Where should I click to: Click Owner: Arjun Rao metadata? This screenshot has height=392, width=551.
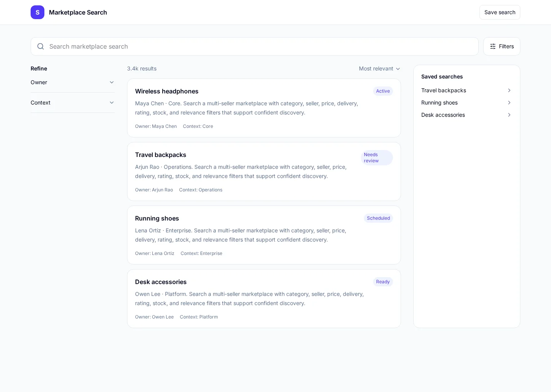tap(154, 190)
